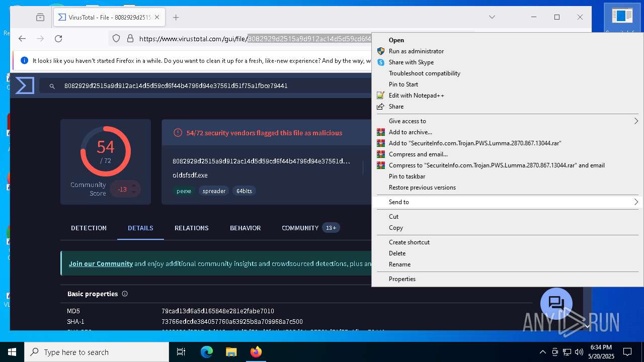The height and width of the screenshot is (362, 644).
Task: Open the notification center icon
Action: (x=627, y=352)
